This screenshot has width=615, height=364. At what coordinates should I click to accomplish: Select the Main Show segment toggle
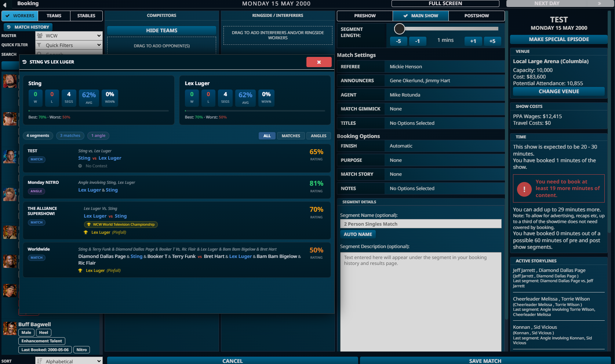pos(421,16)
